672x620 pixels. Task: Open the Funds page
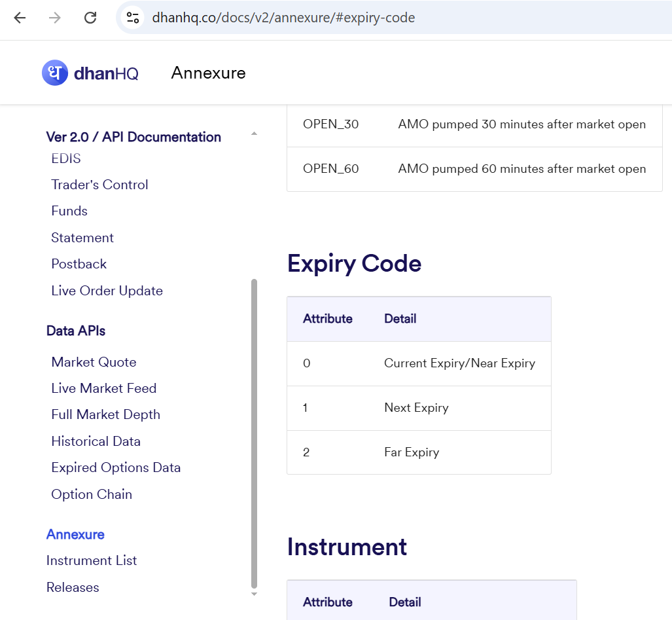pyautogui.click(x=69, y=211)
